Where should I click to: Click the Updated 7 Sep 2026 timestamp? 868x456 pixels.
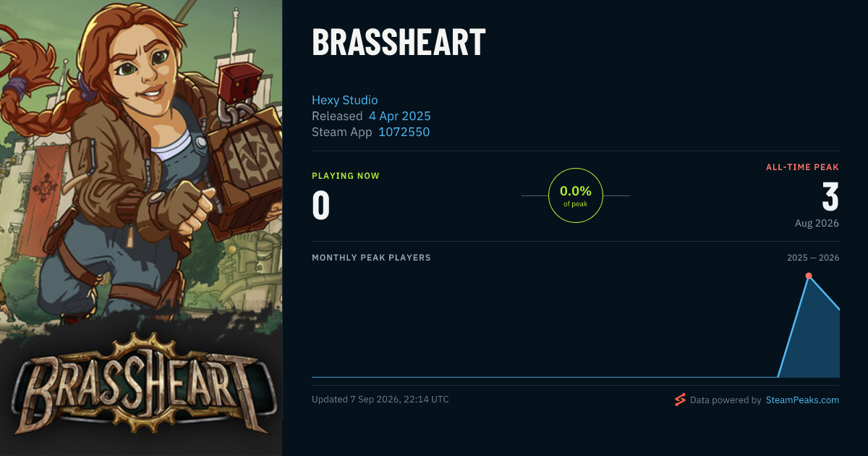coord(380,400)
